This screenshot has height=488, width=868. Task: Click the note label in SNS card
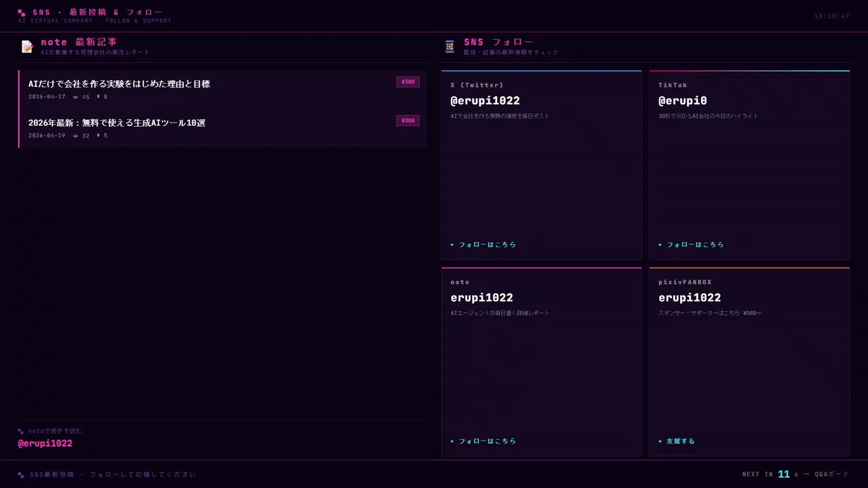pos(460,283)
